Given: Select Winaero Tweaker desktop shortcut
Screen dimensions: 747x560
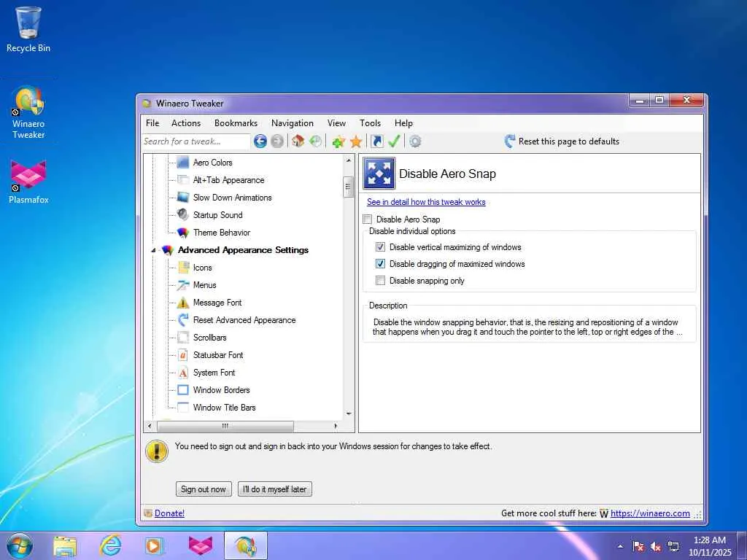Looking at the screenshot, I should pyautogui.click(x=28, y=112).
